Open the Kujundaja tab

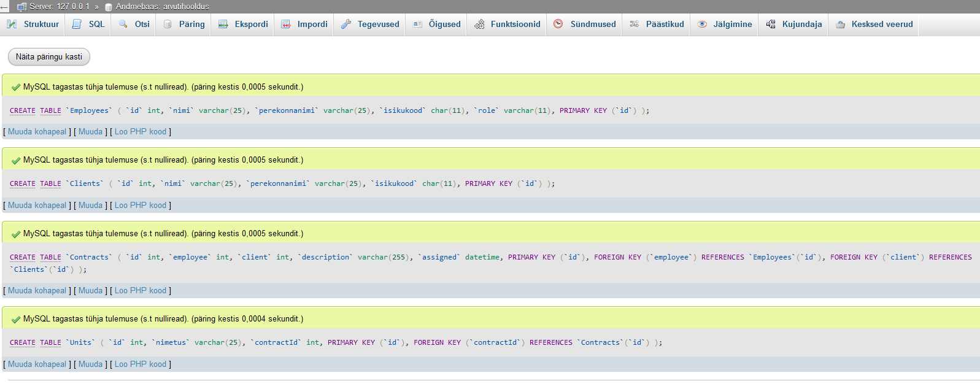pos(801,24)
